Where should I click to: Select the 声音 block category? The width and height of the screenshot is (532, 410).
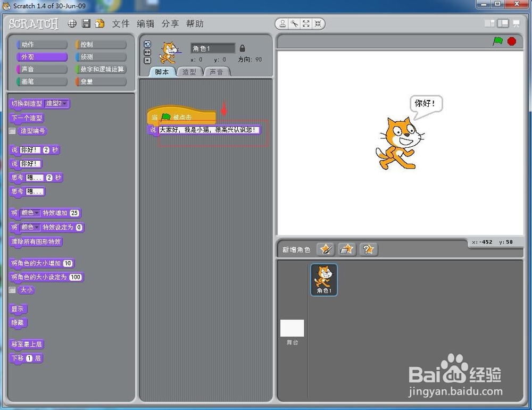(x=41, y=69)
